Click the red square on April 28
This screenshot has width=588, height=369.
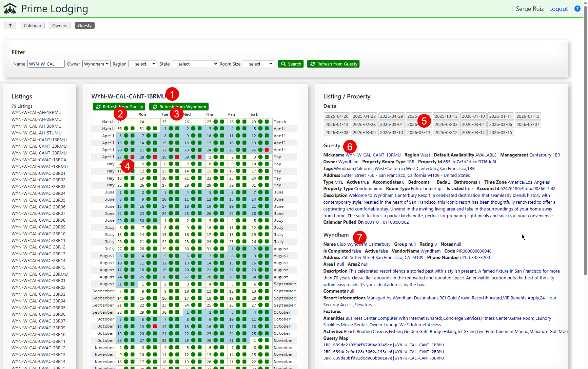point(155,157)
